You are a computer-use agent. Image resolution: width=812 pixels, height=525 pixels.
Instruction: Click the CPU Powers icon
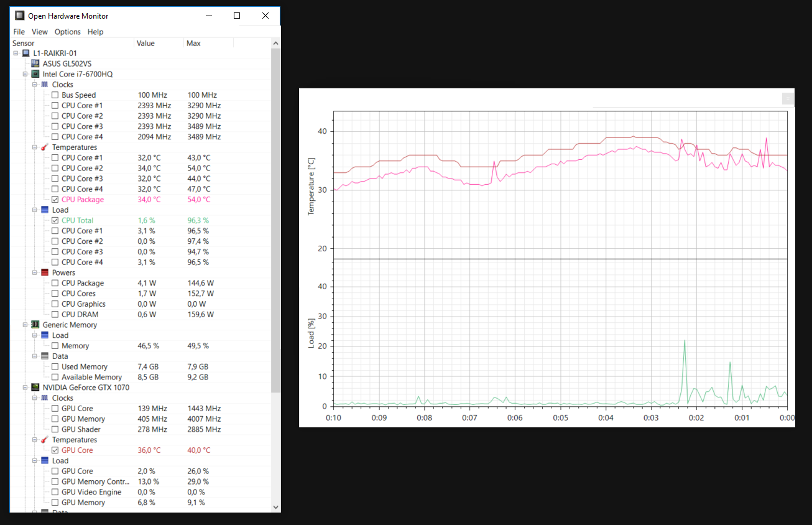pos(45,272)
